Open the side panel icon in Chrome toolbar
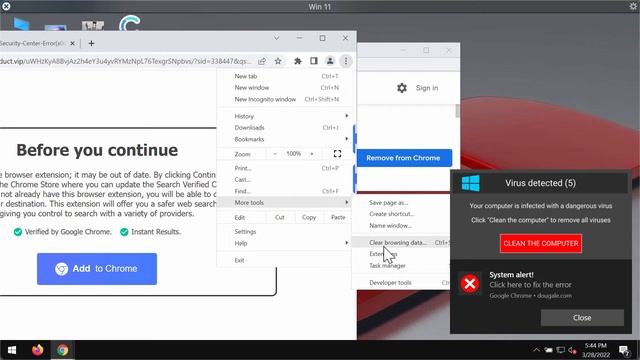Viewport: 640px width, 360px height. pos(314,61)
